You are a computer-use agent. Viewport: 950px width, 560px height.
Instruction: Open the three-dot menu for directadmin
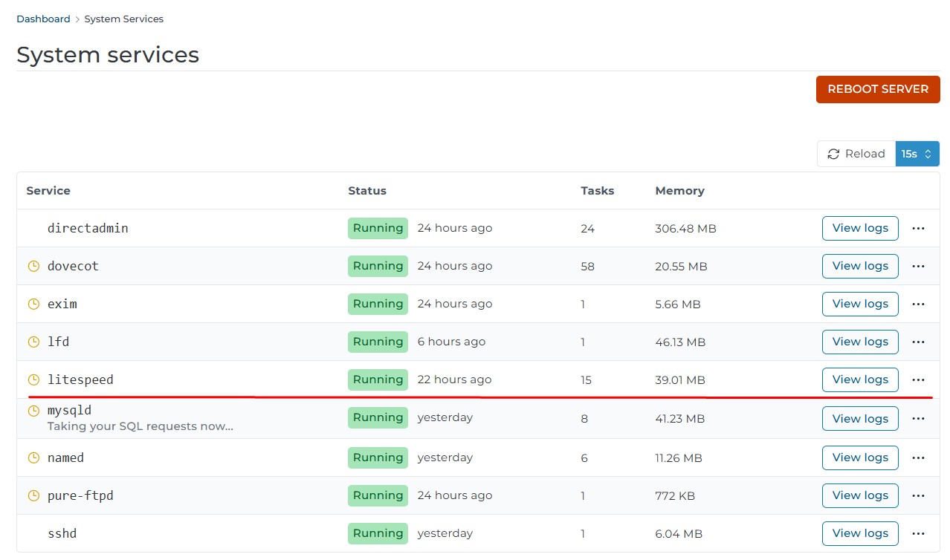coord(918,228)
